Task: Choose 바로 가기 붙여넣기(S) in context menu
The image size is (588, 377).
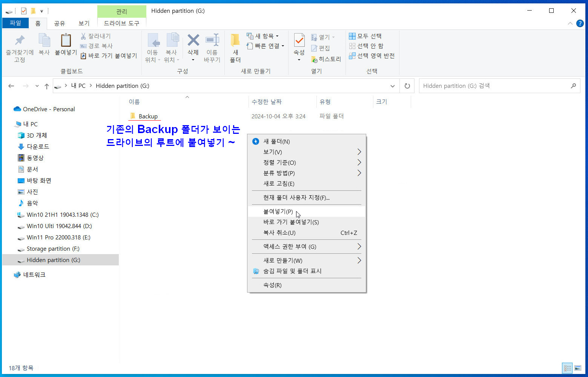Action: 307,222
